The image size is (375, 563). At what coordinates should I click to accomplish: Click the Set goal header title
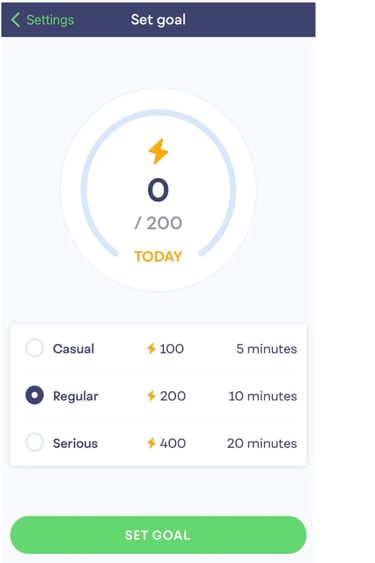[158, 20]
